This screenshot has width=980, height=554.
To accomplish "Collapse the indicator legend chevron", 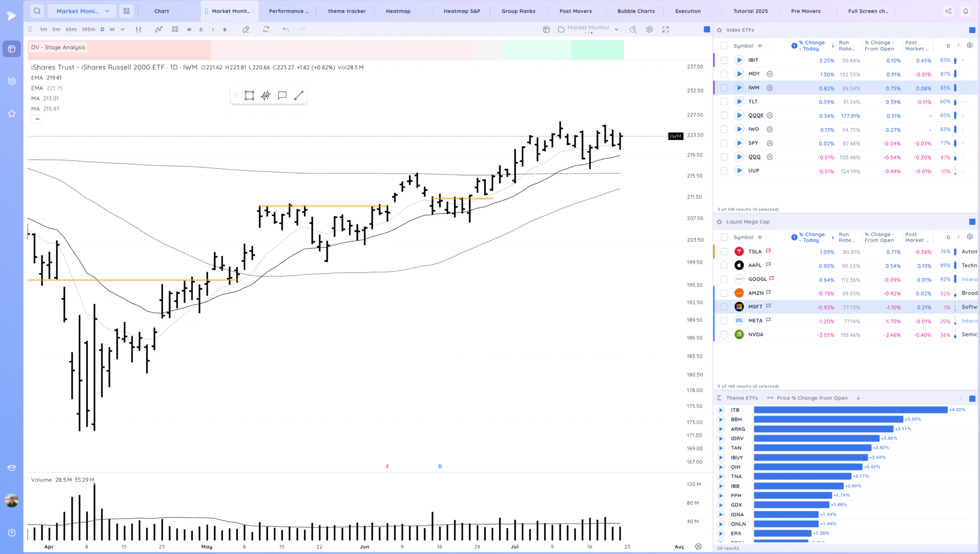I will point(38,119).
